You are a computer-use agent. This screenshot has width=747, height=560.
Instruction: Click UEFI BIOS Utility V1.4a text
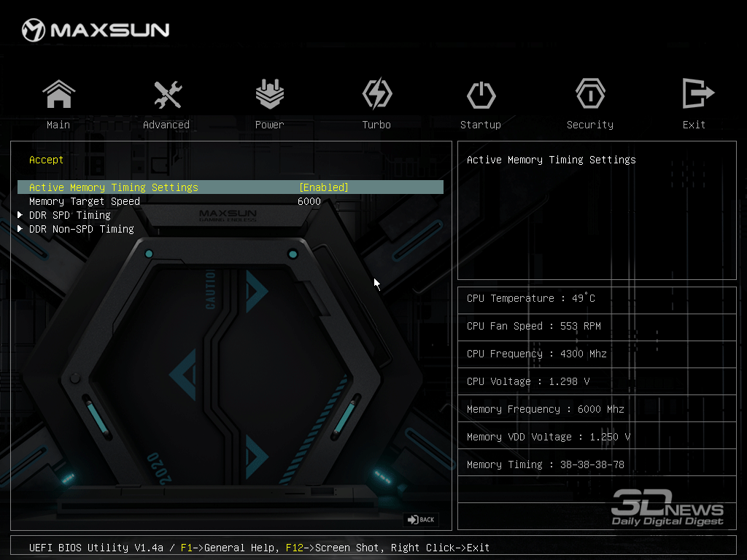click(x=96, y=548)
